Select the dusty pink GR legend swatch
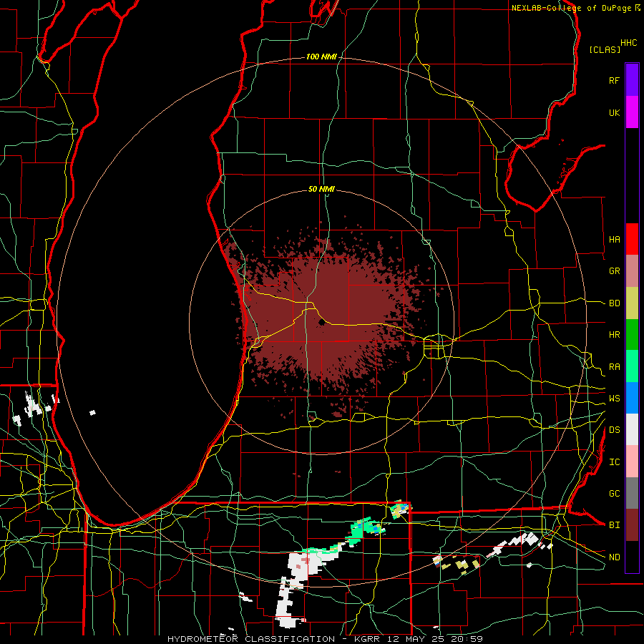This screenshot has height=644, width=644. (x=632, y=271)
